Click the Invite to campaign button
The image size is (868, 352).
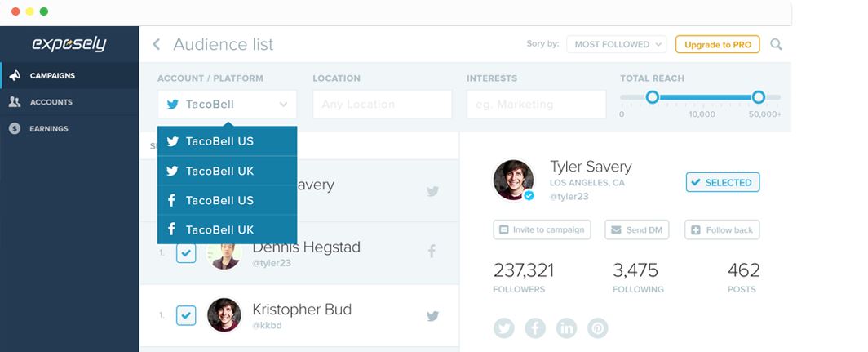tap(542, 229)
